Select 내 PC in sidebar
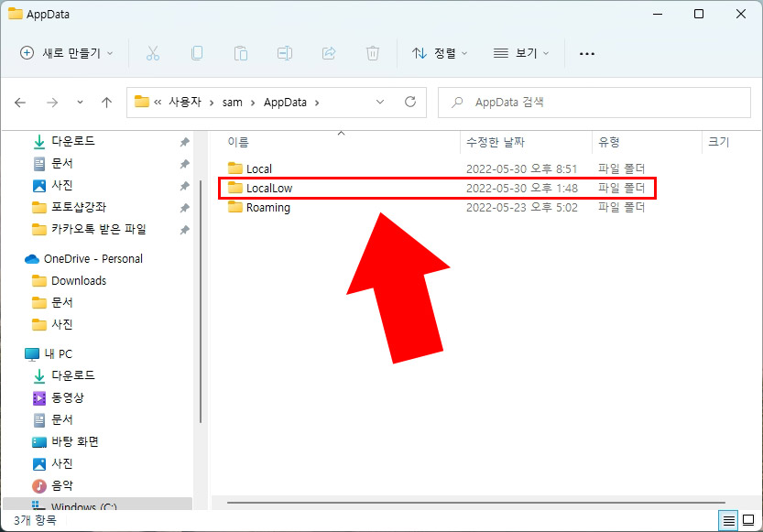Screen dimensions: 763x532 [x=49, y=354]
